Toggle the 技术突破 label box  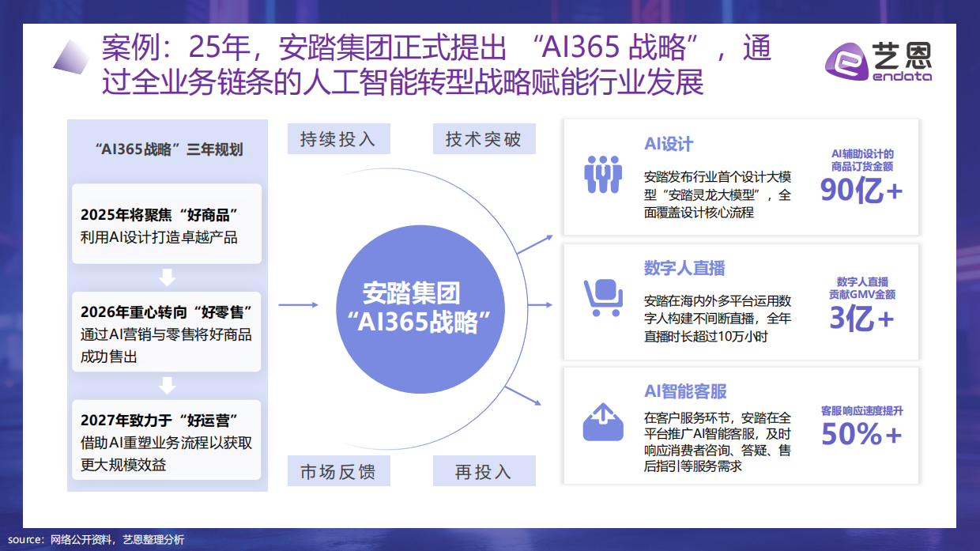484,138
